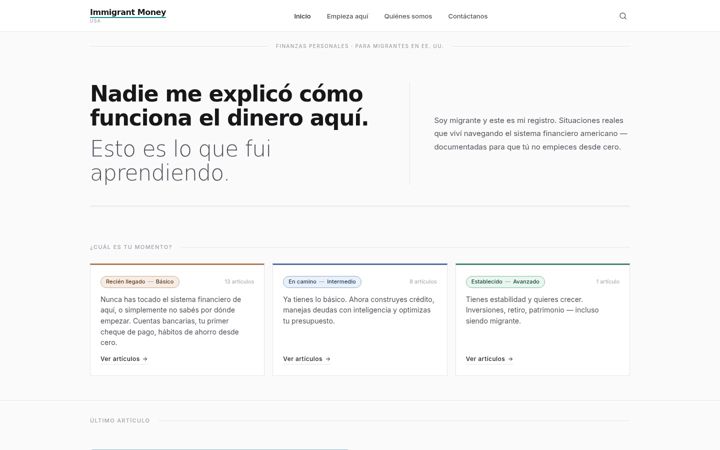This screenshot has height=450, width=720.
Task: Open Ver artículos link in Recién llegado card
Action: point(124,359)
